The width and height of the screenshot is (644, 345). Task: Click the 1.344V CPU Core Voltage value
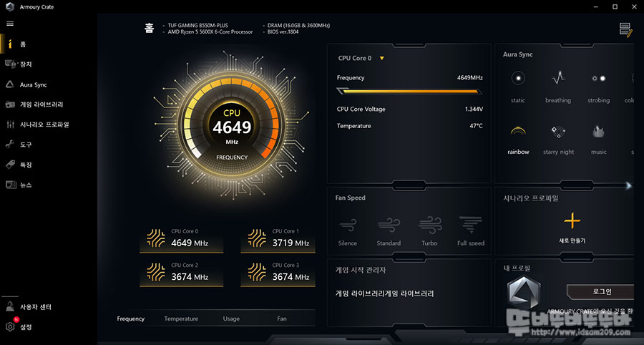click(474, 110)
